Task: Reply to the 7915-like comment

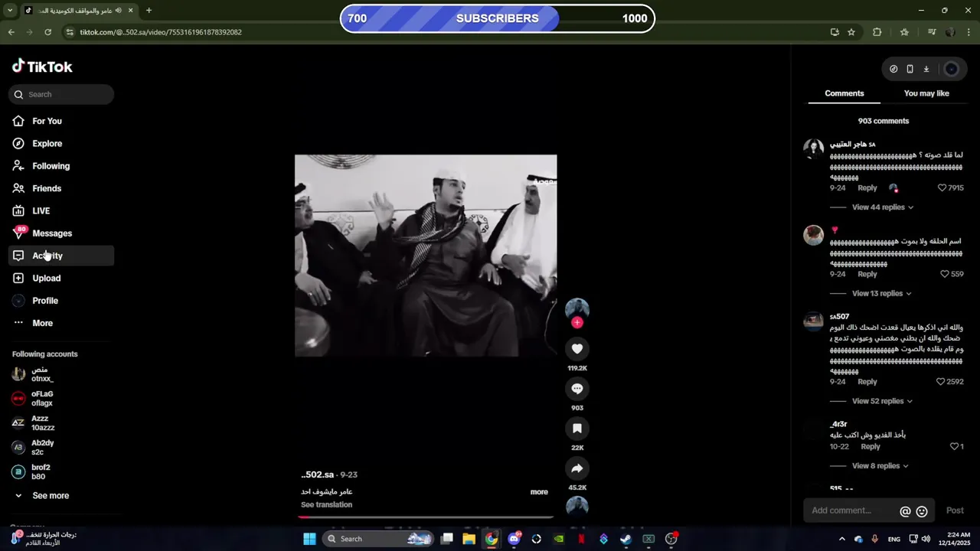Action: coord(867,187)
